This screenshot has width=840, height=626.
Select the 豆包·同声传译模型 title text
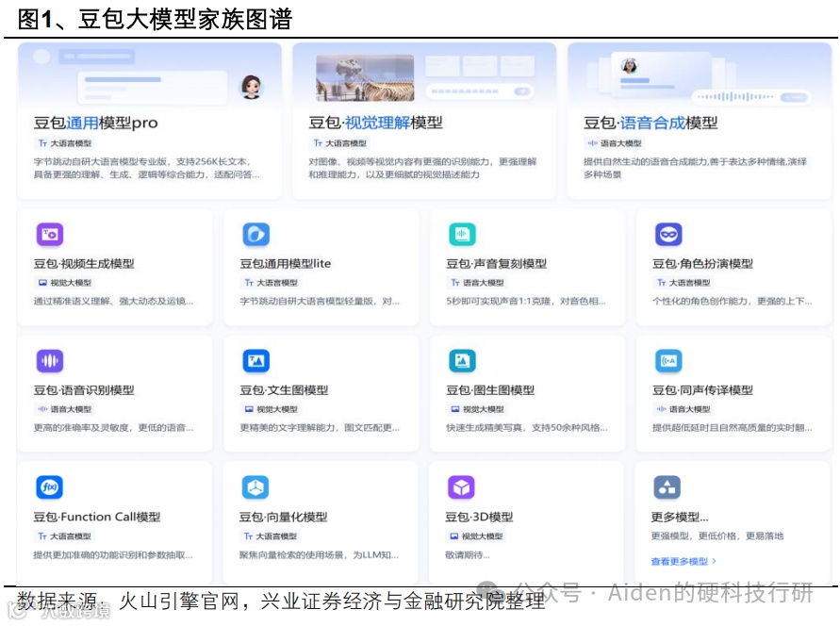click(703, 390)
